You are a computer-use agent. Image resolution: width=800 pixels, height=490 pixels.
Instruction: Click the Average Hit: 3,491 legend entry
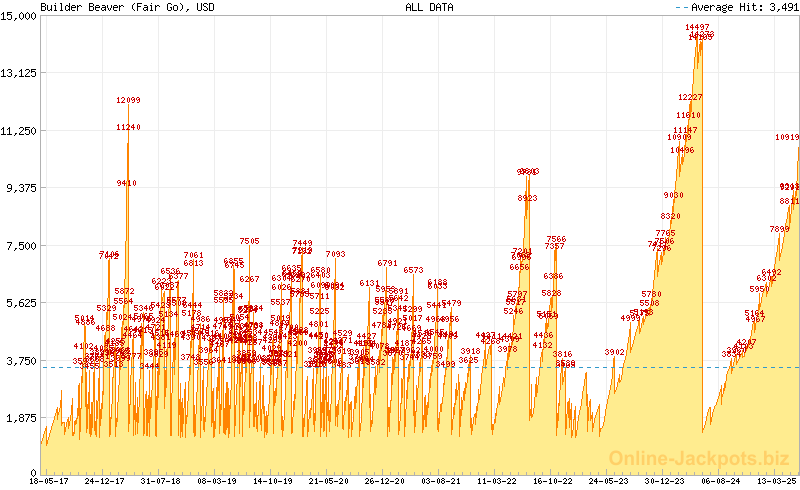point(745,7)
